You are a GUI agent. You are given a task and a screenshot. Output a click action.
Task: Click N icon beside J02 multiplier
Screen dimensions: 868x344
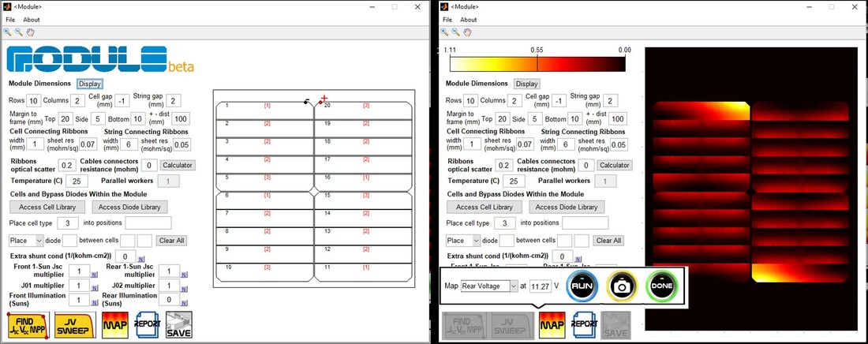coord(185,288)
